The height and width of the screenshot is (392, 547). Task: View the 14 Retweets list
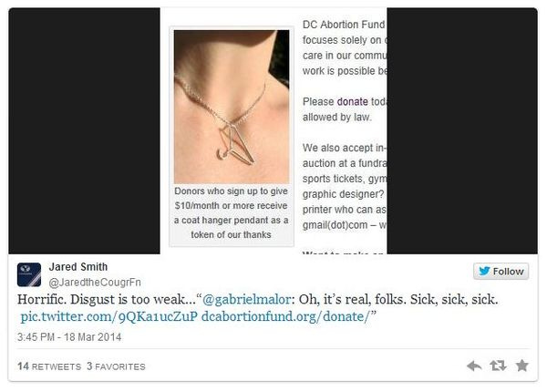click(x=49, y=366)
